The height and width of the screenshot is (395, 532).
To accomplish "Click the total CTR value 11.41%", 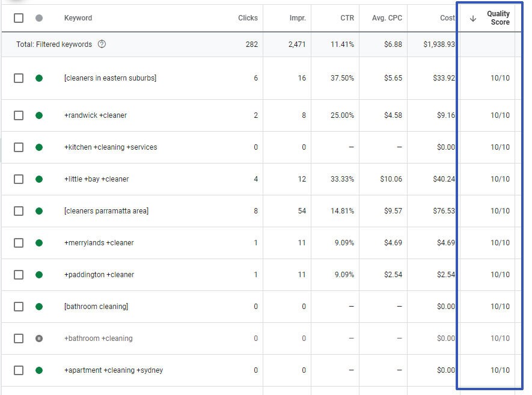I will [342, 44].
